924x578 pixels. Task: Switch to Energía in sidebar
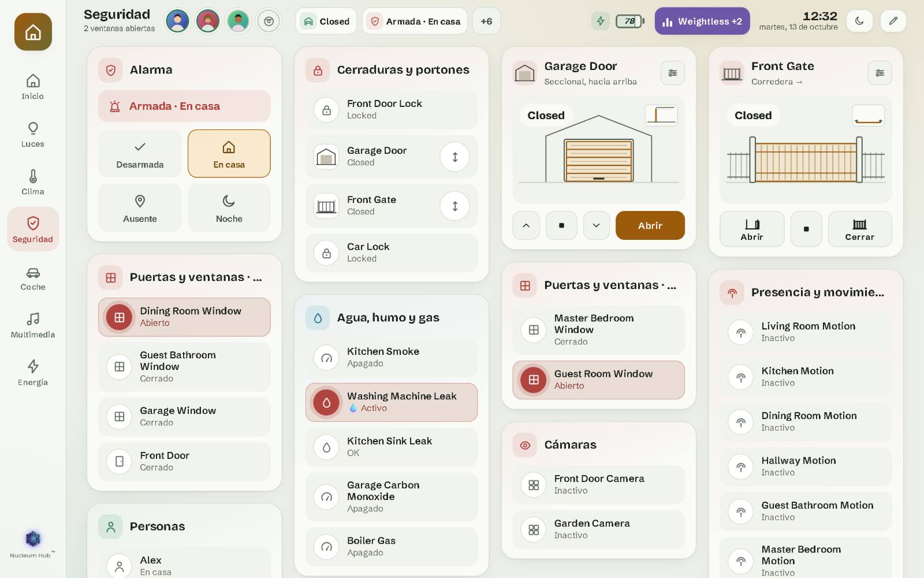tap(33, 373)
